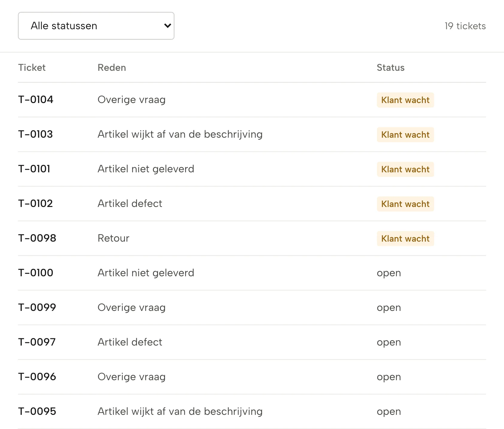Click Klant wacht badge for T-0104

click(x=405, y=100)
